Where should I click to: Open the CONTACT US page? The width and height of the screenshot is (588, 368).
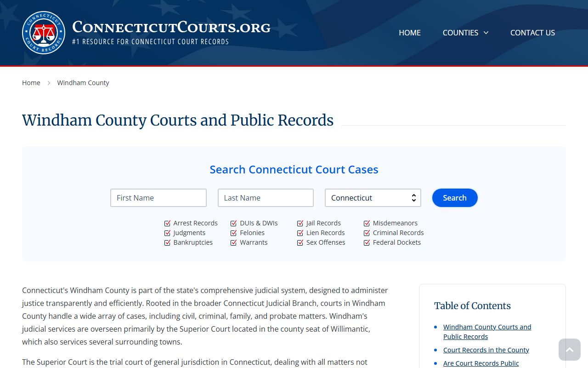(x=532, y=33)
